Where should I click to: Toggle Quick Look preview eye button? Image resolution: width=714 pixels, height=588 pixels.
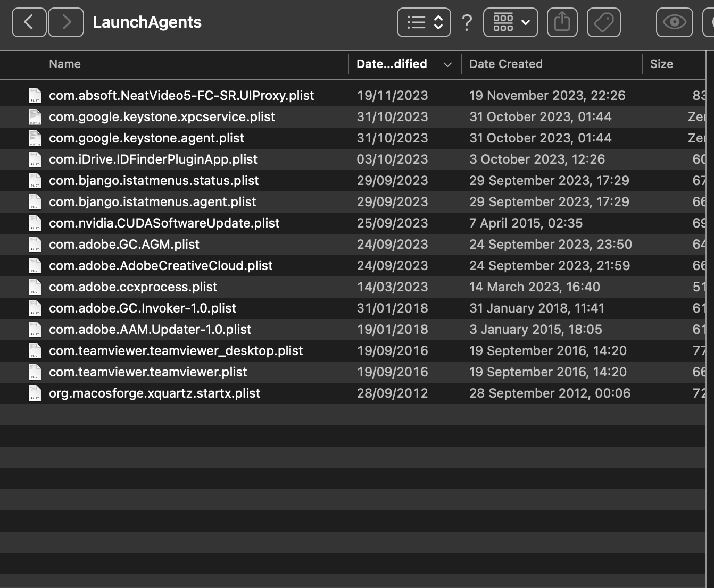pos(675,22)
